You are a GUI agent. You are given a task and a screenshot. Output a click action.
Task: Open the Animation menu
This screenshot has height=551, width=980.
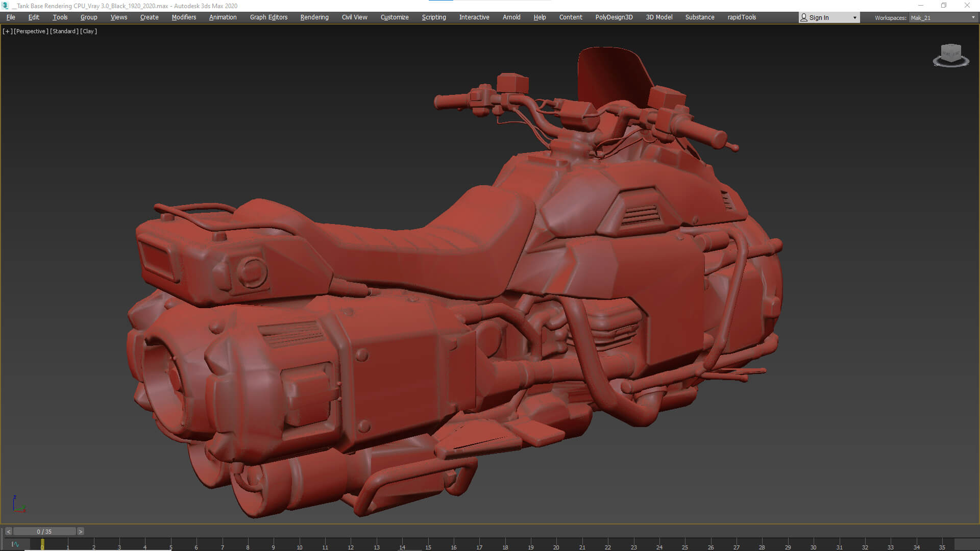223,17
